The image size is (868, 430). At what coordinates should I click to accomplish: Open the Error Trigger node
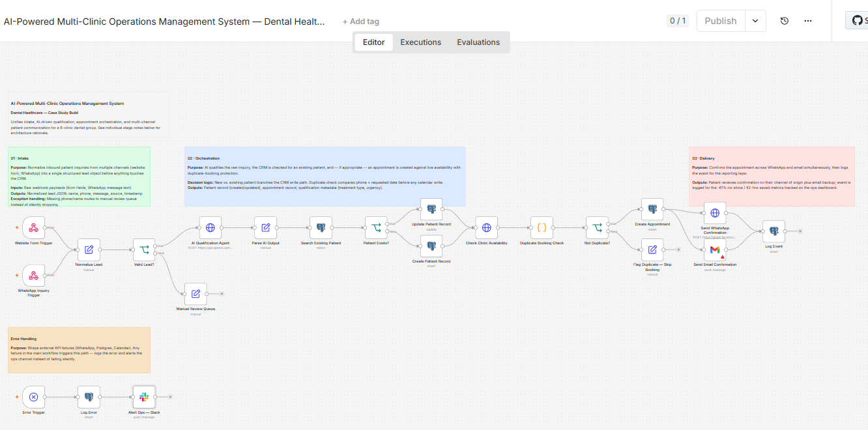click(34, 397)
